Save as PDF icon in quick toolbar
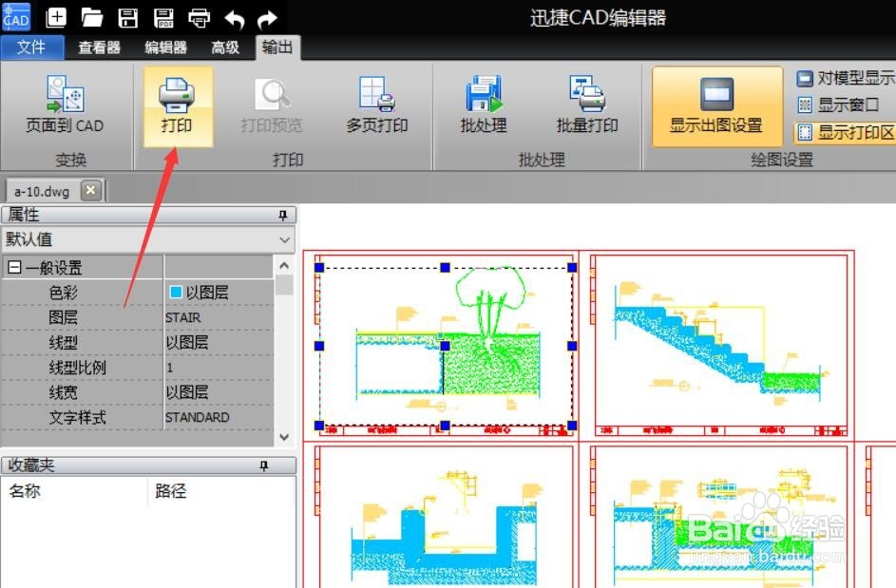This screenshot has height=588, width=896. coord(164,18)
